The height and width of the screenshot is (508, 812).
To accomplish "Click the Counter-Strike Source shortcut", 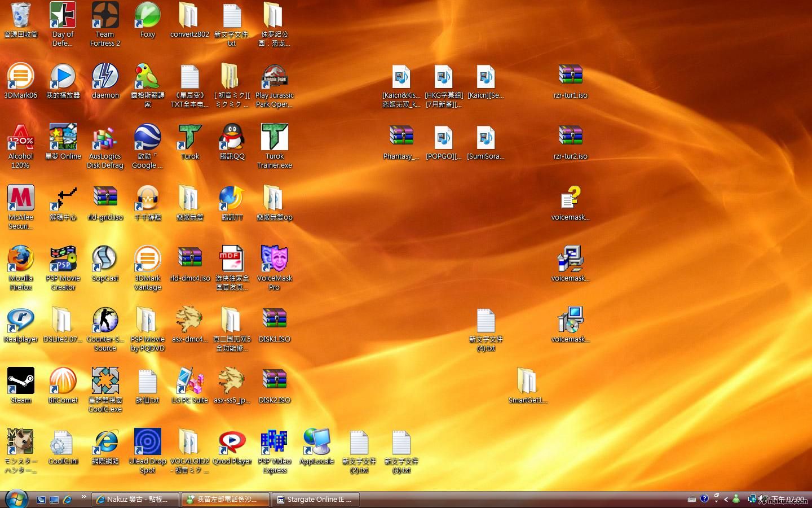I will pyautogui.click(x=105, y=321).
